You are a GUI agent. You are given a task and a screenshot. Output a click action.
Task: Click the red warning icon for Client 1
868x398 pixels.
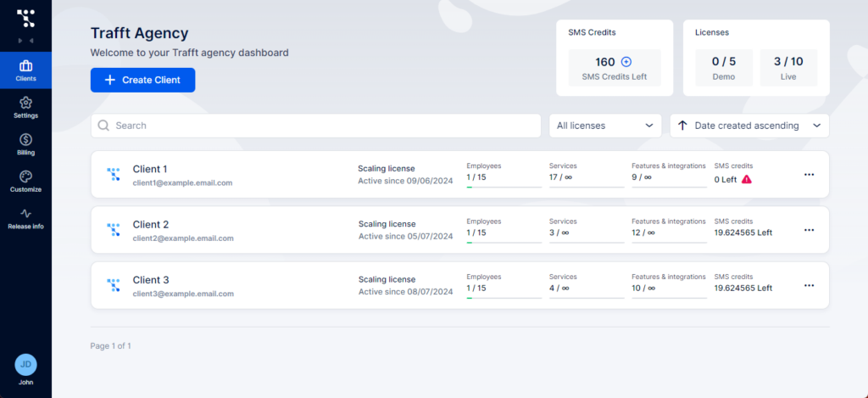point(747,179)
